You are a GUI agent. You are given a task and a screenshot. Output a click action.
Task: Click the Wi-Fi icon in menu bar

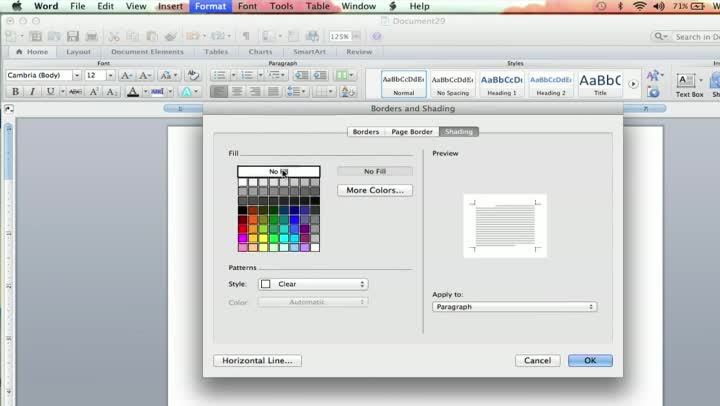(639, 6)
